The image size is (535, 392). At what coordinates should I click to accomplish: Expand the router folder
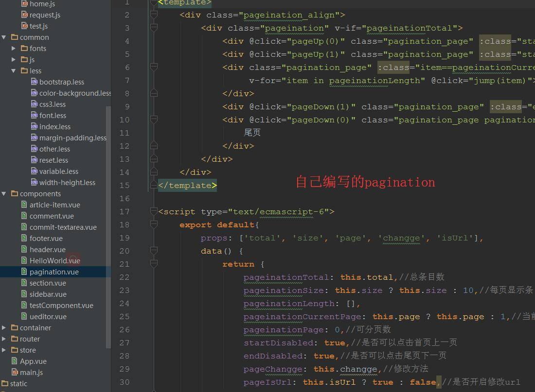[4, 339]
